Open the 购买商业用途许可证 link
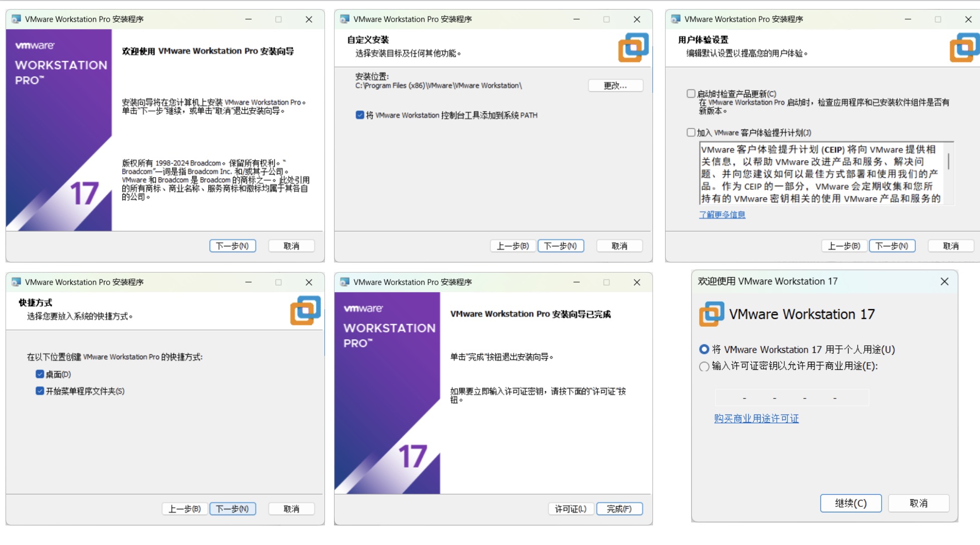This screenshot has width=980, height=545. pos(756,418)
